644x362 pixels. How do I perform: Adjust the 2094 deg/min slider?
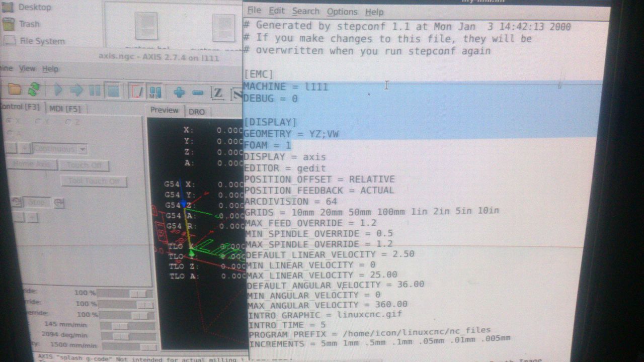click(129, 336)
